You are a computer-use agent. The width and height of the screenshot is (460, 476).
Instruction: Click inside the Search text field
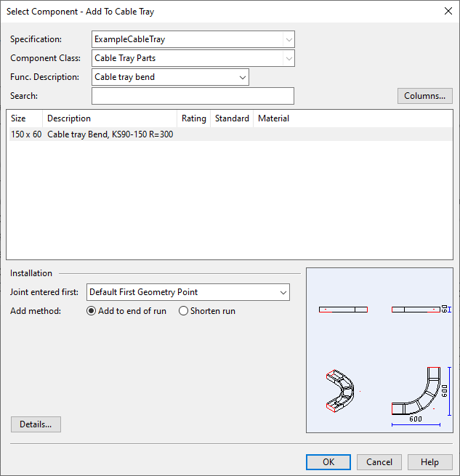click(193, 96)
